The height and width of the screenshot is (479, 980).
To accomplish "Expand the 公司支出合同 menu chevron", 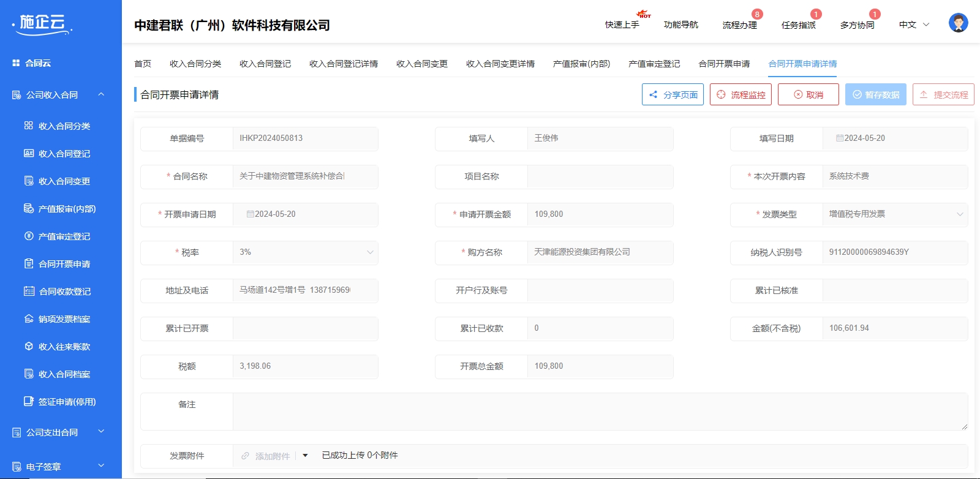I will 101,432.
